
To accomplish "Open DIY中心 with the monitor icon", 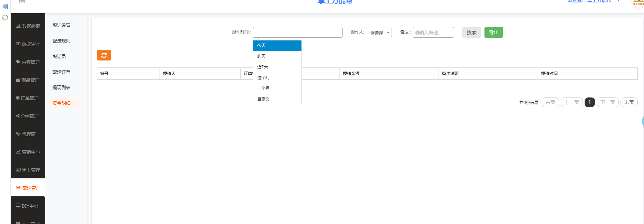I will point(28,206).
